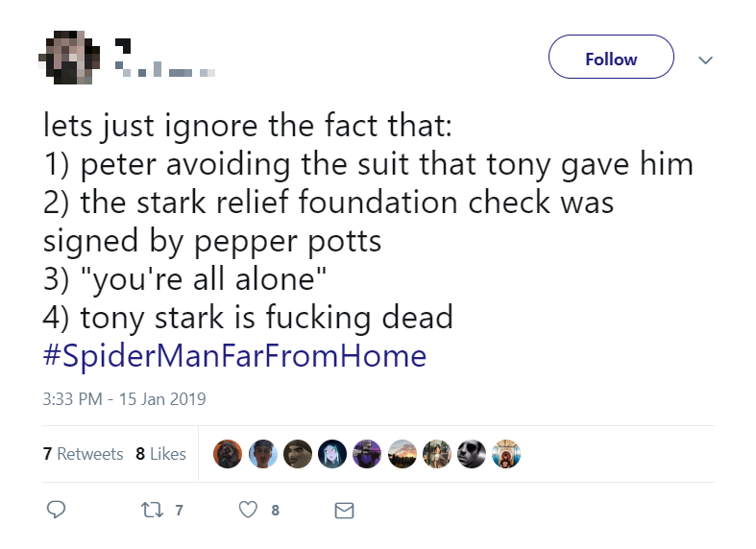Image resolution: width=756 pixels, height=549 pixels.
Task: Send tweet via the envelope icon
Action: 344,511
